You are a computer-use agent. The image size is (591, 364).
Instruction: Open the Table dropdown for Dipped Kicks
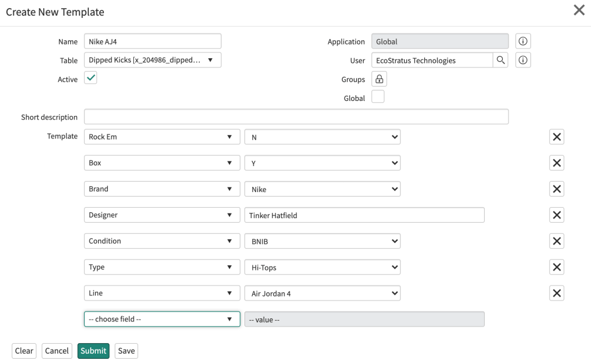(152, 60)
